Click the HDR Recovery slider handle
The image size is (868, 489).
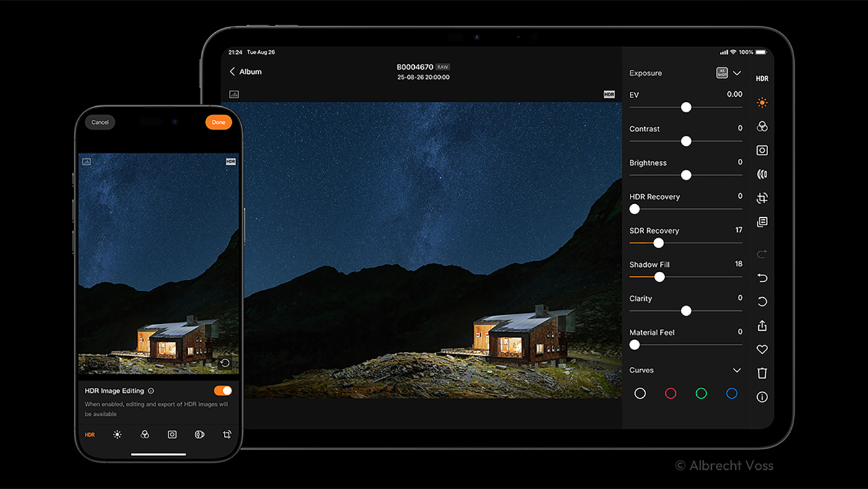pos(634,209)
